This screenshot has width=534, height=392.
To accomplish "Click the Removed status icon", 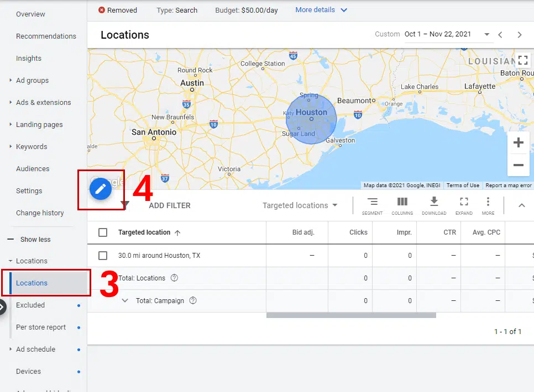I will (102, 10).
